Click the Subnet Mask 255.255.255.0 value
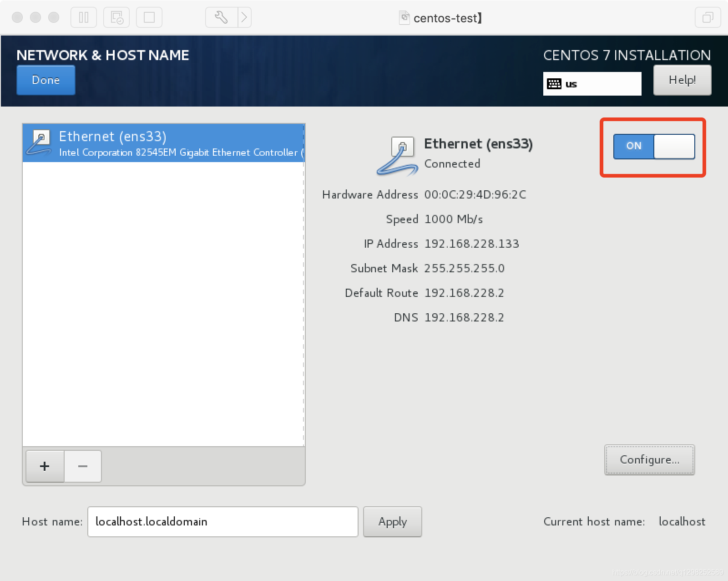 pyautogui.click(x=464, y=268)
